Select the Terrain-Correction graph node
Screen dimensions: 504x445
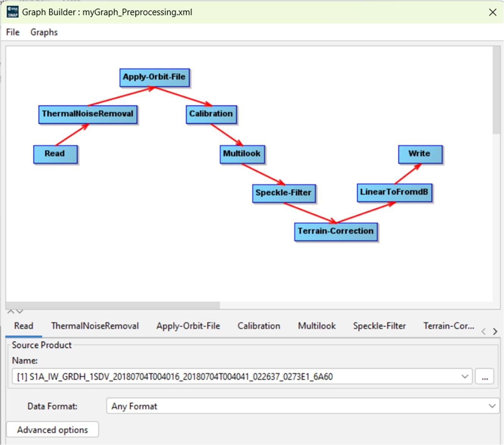[336, 232]
